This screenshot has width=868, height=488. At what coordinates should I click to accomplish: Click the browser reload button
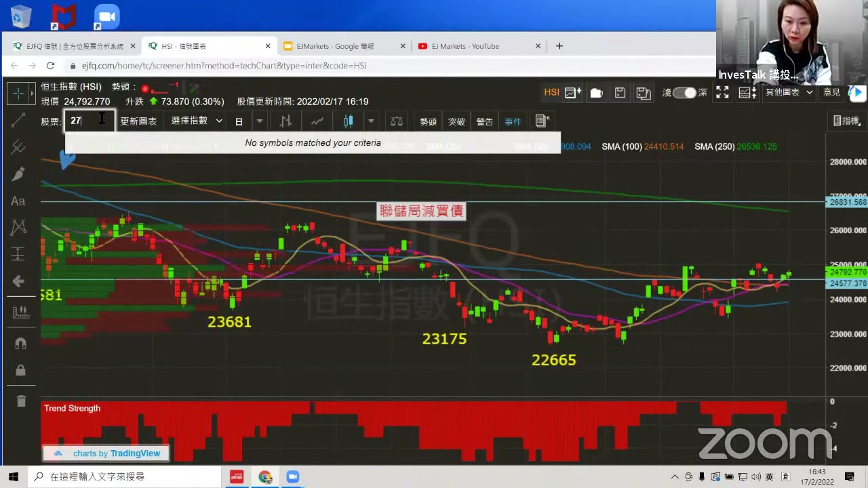(x=50, y=66)
